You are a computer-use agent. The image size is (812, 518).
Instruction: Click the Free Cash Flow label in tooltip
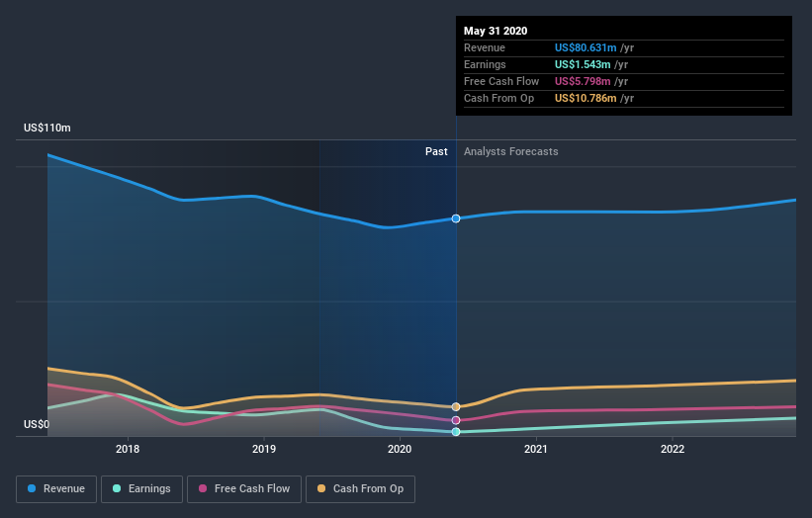[501, 81]
